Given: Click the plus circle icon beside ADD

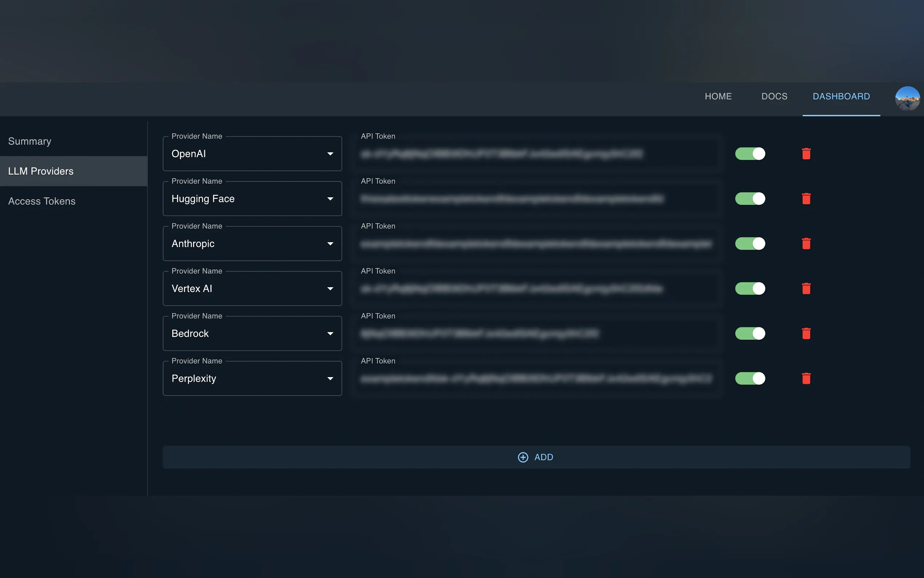Looking at the screenshot, I should coord(523,457).
